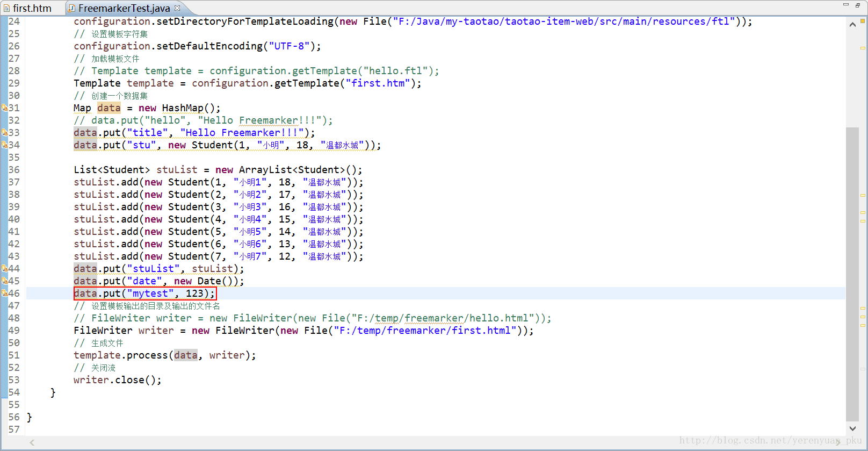Click the warning marker on line 46
868x451 pixels.
pos(4,293)
